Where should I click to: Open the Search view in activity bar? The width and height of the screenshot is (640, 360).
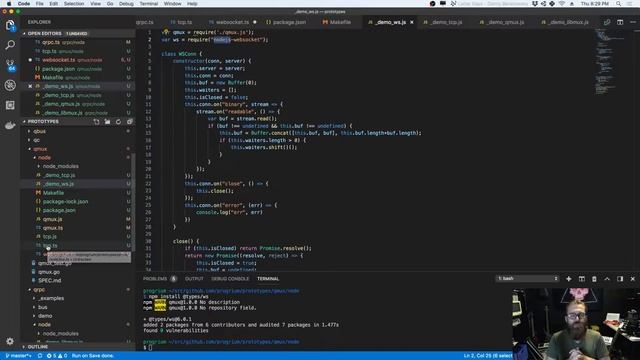(10, 45)
